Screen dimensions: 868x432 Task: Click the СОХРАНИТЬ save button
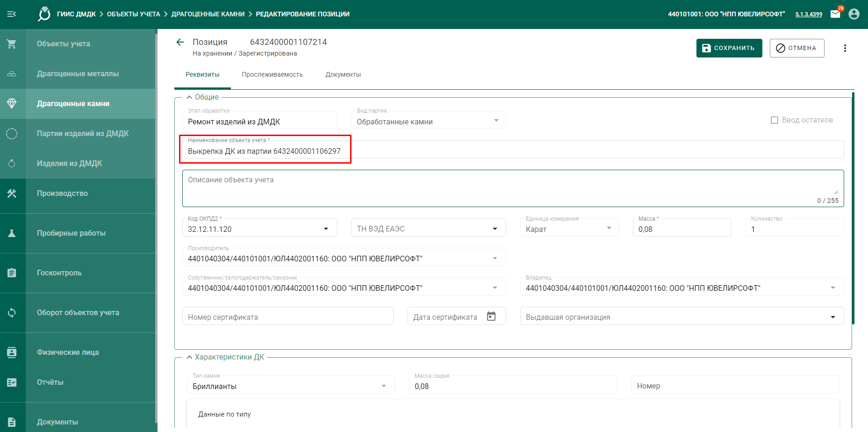click(729, 48)
